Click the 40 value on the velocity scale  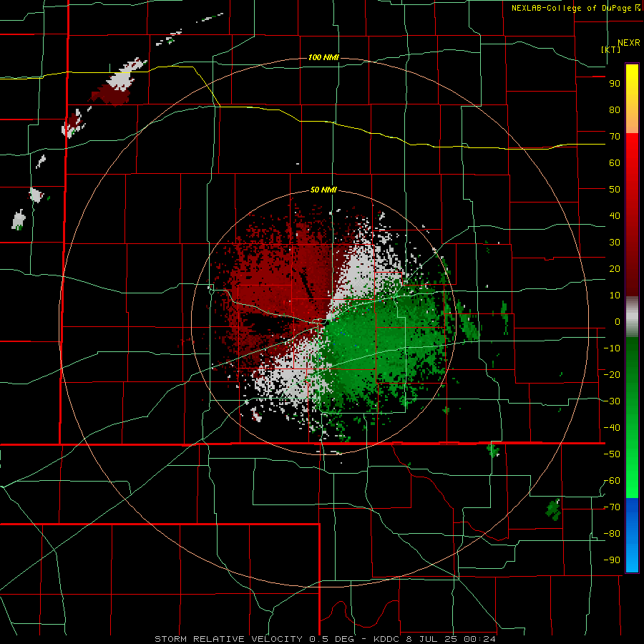point(615,216)
